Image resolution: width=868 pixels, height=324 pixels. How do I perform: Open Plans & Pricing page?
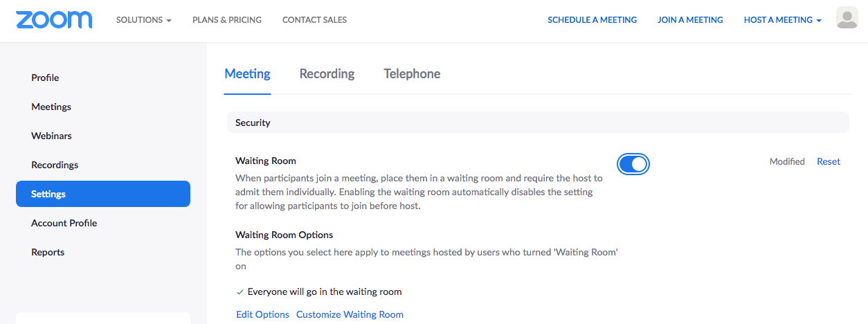[x=227, y=20]
